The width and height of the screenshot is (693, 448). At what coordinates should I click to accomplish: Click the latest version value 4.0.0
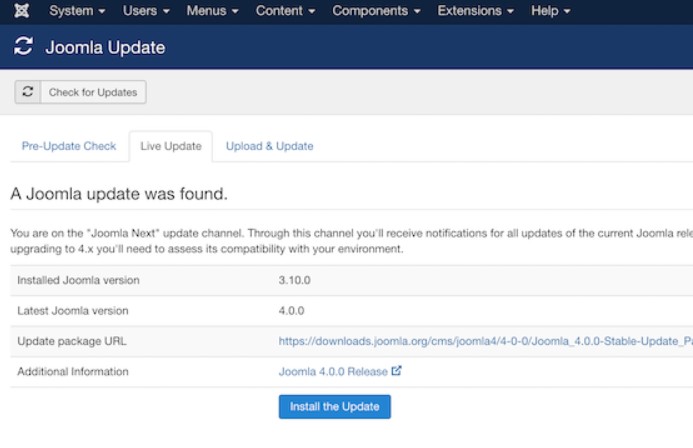[291, 311]
